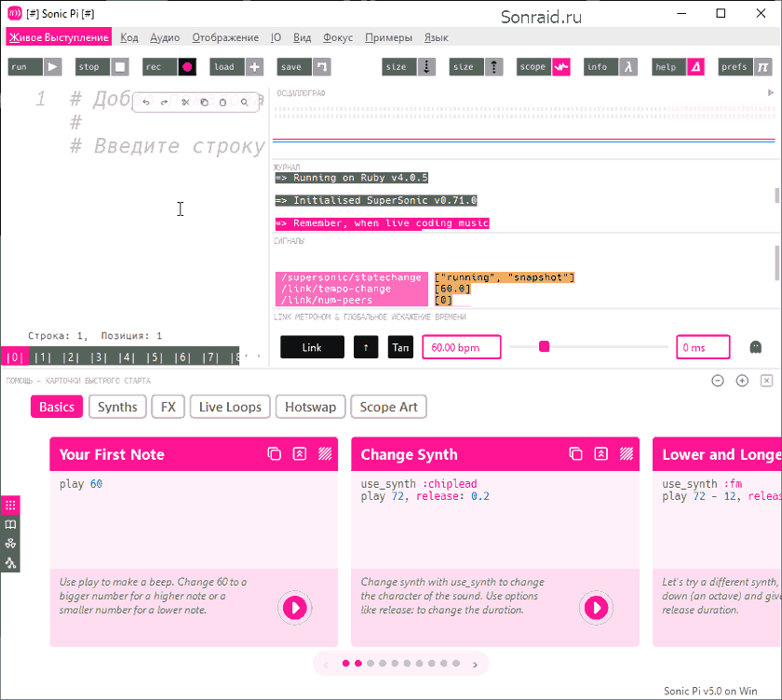Select the FX category
782x700 pixels.
tap(169, 407)
